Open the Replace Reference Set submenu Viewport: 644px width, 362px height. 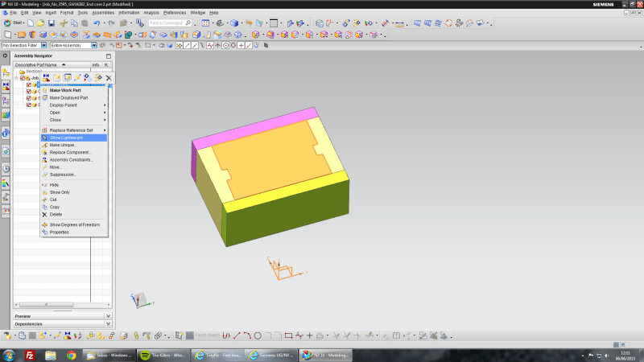coord(74,130)
